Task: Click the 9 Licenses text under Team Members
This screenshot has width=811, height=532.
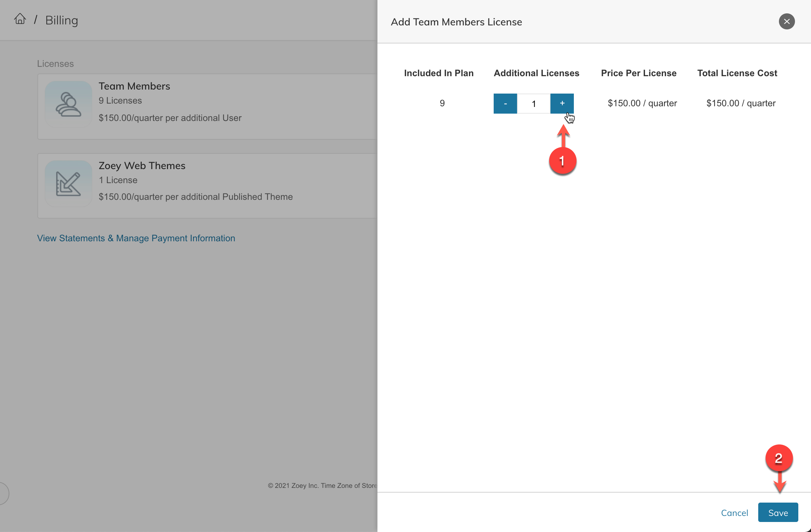Action: [120, 101]
